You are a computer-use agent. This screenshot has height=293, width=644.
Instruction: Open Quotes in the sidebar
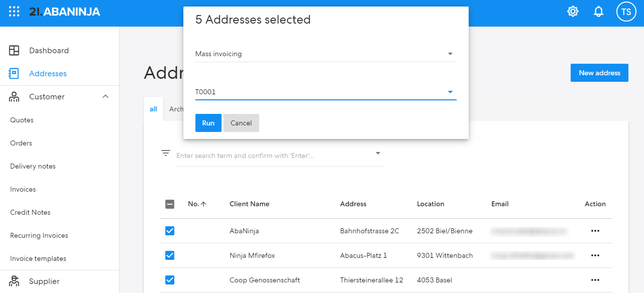[x=22, y=120]
